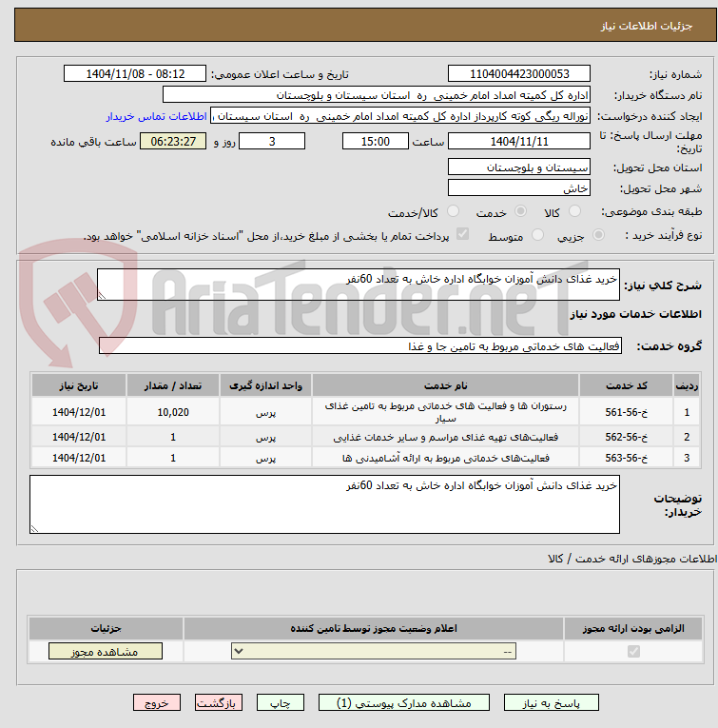This screenshot has height=728, width=718.
Task: Click the خروج exit button
Action: [157, 703]
